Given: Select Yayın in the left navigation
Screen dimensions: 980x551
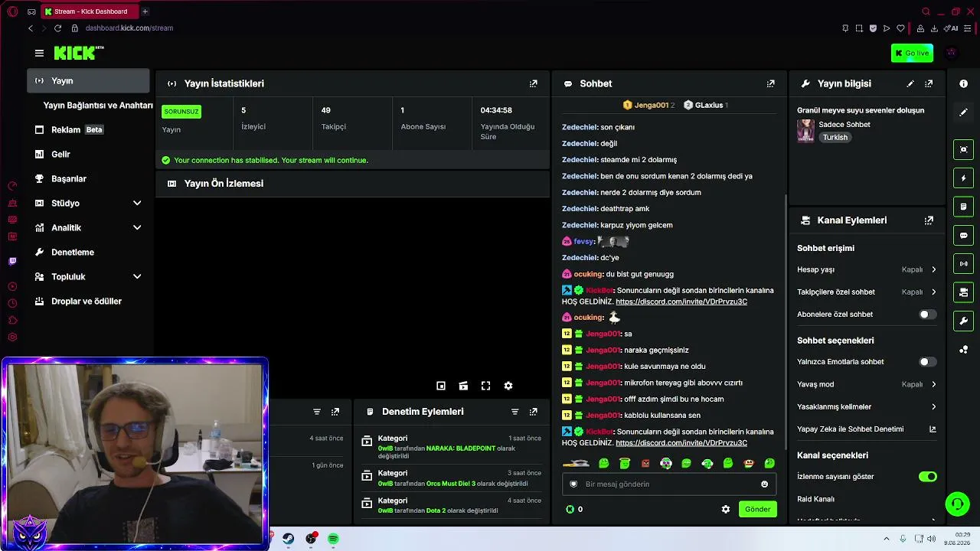Looking at the screenshot, I should [88, 80].
